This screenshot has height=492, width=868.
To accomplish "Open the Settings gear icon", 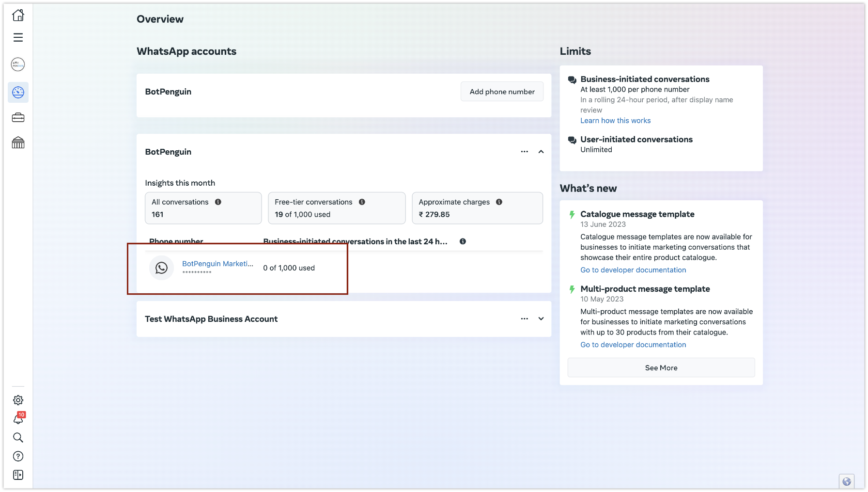I will 18,400.
